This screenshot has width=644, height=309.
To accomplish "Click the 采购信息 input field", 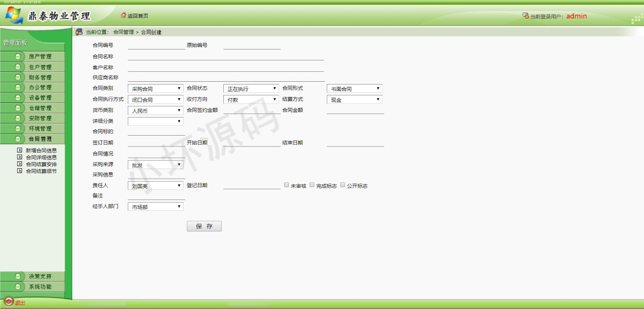I will [156, 175].
